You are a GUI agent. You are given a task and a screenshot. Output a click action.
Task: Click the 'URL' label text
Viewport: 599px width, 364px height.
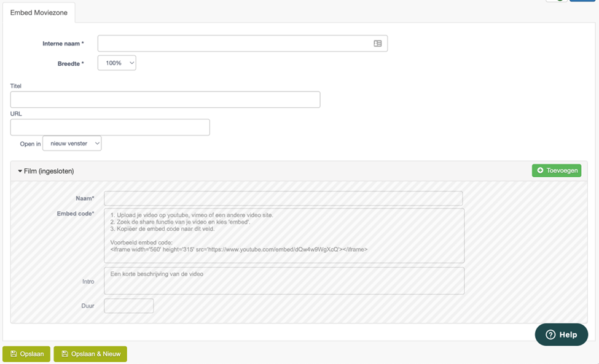point(16,114)
